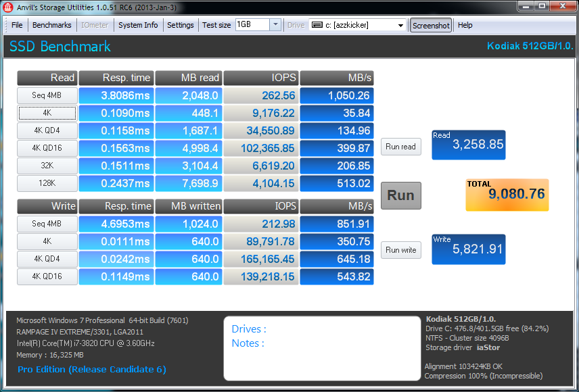This screenshot has width=579, height=392.
Task: Click the read Seq 4MB test button
Action: click(47, 95)
